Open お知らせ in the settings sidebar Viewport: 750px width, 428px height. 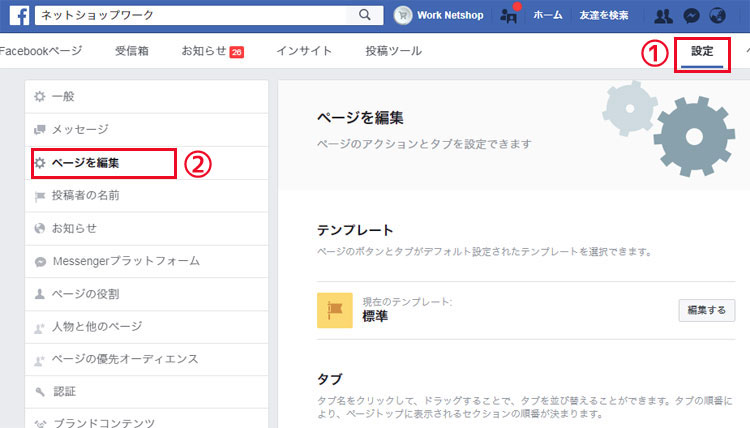click(x=146, y=229)
